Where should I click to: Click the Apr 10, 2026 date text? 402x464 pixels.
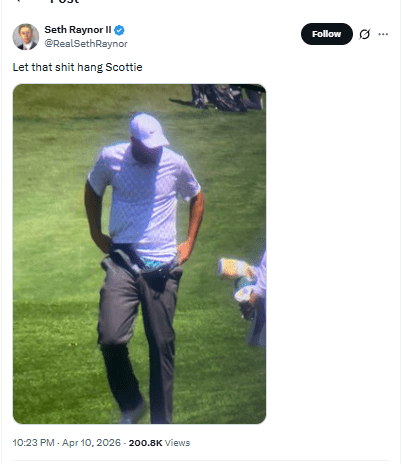(x=91, y=443)
